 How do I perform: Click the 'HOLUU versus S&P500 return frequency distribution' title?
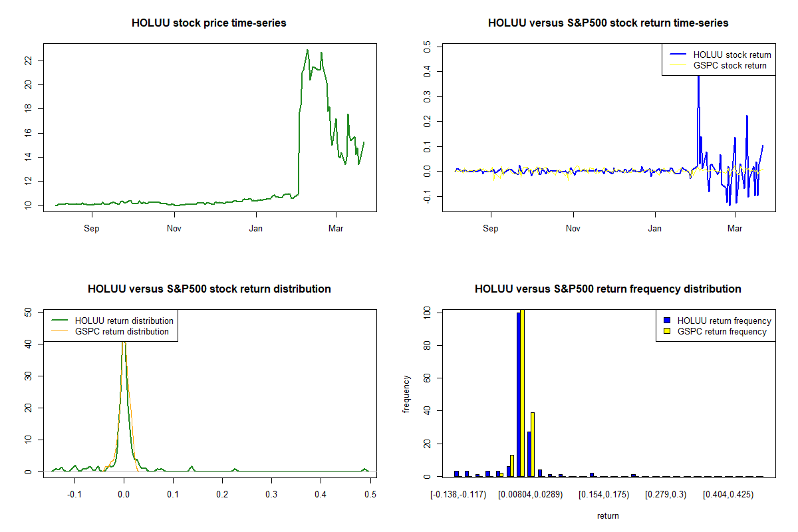608,289
